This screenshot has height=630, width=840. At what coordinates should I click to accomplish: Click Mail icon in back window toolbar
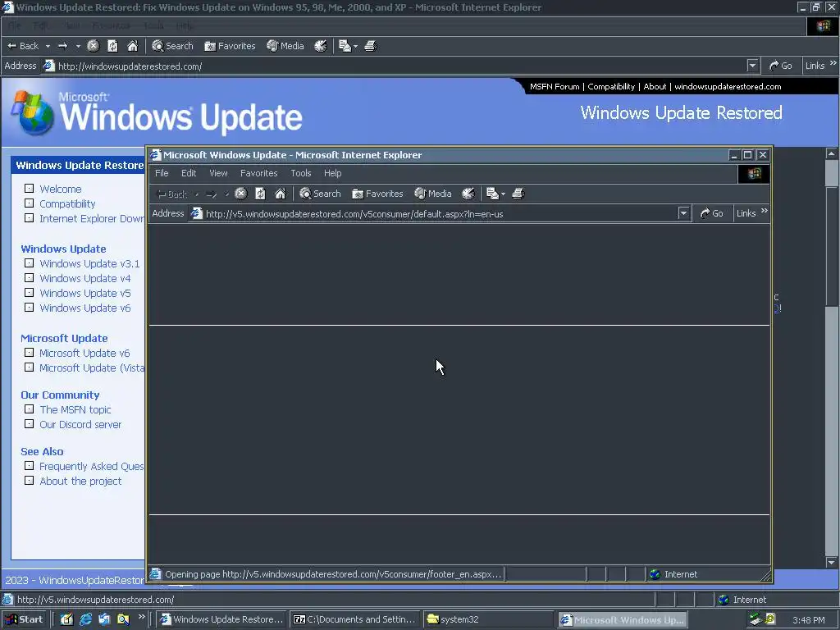pyautogui.click(x=345, y=46)
